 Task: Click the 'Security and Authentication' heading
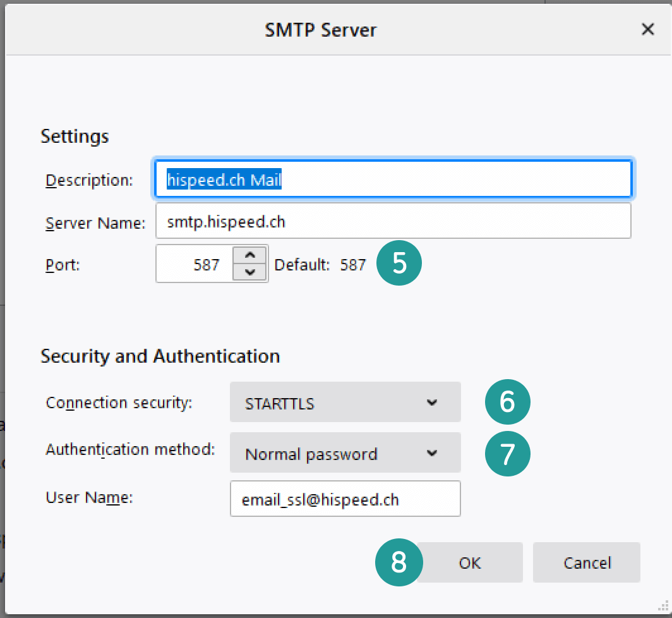[160, 356]
